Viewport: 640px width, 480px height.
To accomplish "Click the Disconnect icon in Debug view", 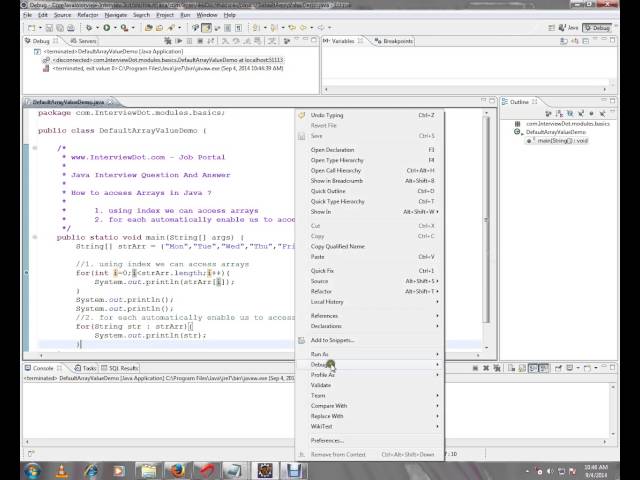I will [211, 41].
